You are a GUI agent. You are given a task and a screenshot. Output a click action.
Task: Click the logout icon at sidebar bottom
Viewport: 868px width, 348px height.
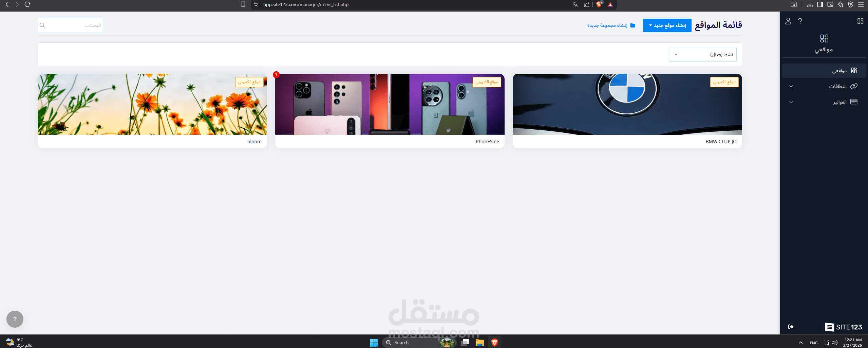[791, 327]
